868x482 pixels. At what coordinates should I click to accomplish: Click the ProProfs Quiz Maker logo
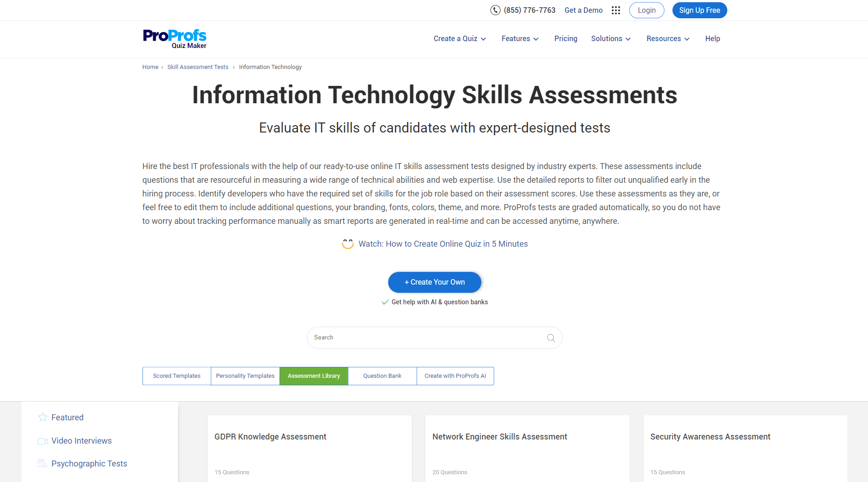[175, 39]
